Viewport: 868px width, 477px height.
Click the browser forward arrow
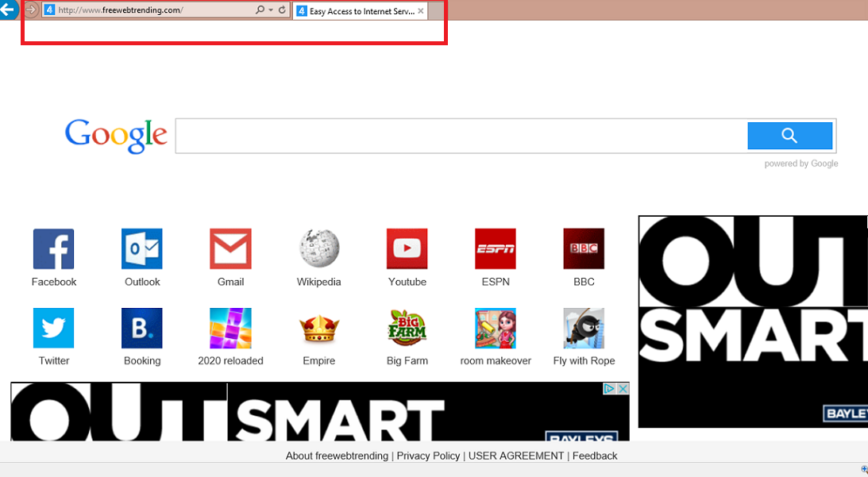31,10
